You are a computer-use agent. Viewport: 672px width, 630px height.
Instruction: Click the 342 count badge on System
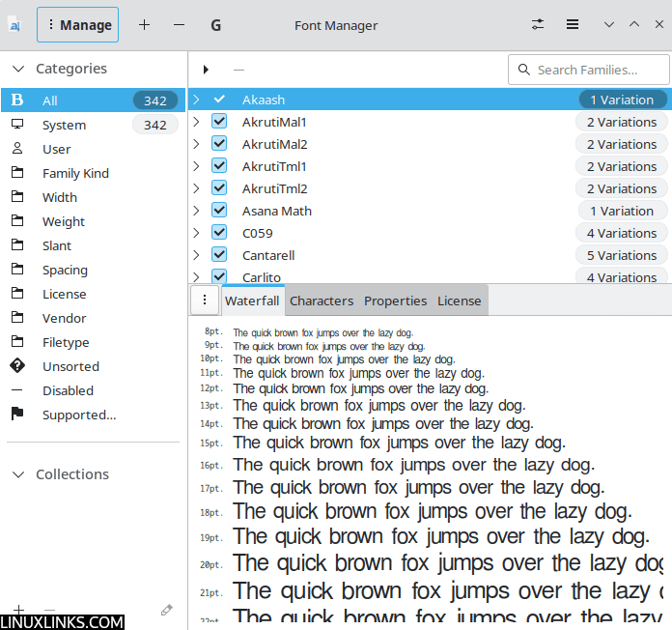pyautogui.click(x=154, y=125)
